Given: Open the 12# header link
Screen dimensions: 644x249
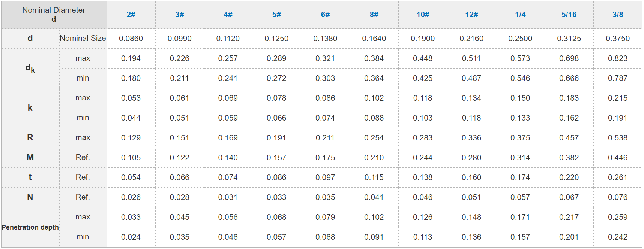Looking at the screenshot, I should [471, 15].
